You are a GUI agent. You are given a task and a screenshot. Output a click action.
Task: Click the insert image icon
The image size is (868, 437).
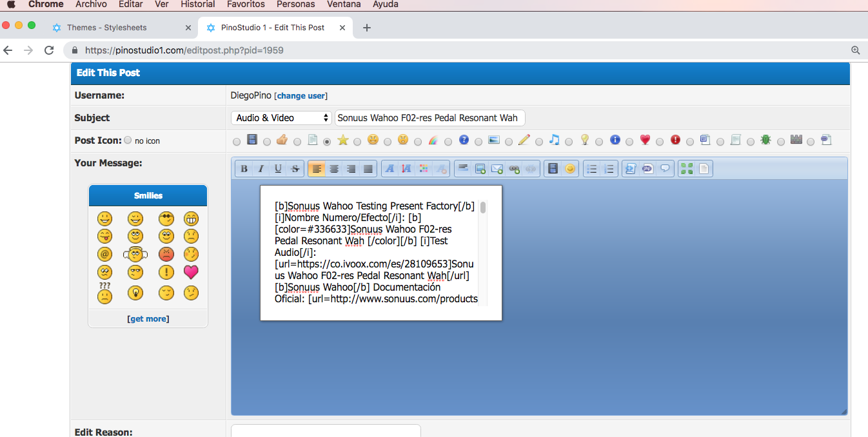coord(480,169)
